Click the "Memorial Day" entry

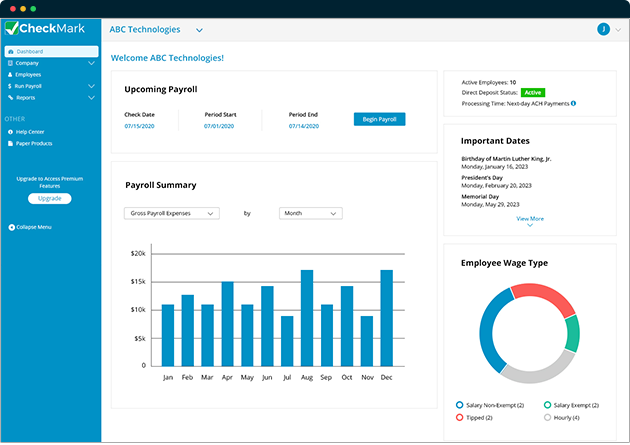tap(480, 196)
